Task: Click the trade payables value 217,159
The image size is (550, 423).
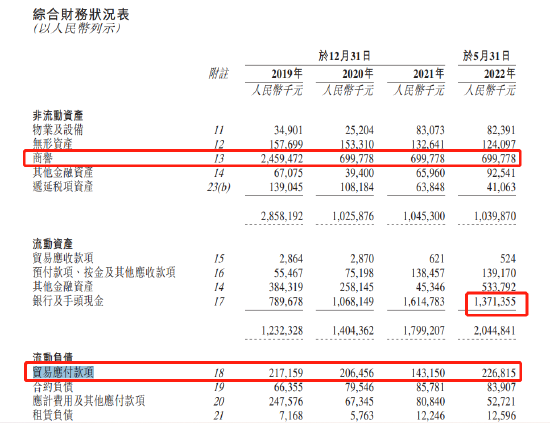Action: tap(286, 373)
